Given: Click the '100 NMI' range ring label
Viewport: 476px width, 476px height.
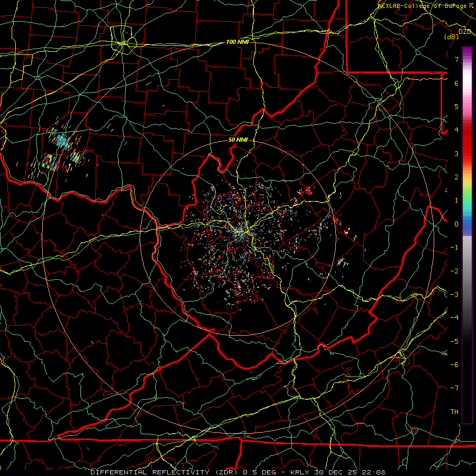Looking at the screenshot, I should click(x=237, y=42).
